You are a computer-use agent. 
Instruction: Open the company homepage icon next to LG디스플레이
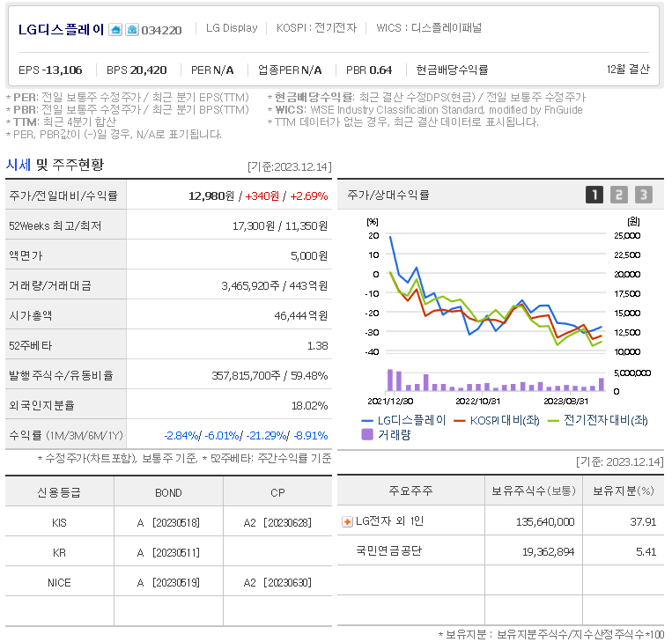[115, 30]
